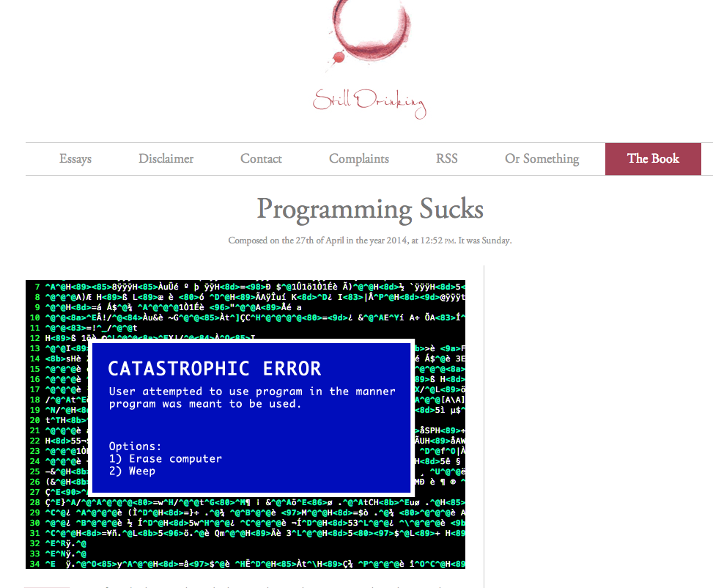Click the highlighted The Book button

pos(653,159)
